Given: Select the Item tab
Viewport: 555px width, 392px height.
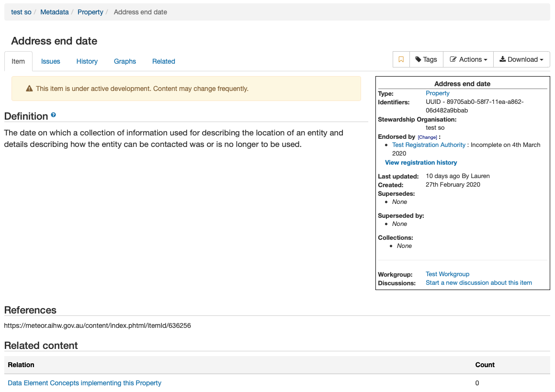Looking at the screenshot, I should pyautogui.click(x=18, y=61).
